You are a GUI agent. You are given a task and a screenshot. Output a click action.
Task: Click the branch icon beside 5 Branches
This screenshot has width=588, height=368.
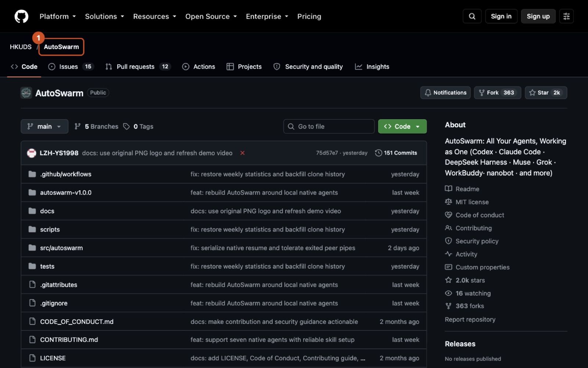78,126
